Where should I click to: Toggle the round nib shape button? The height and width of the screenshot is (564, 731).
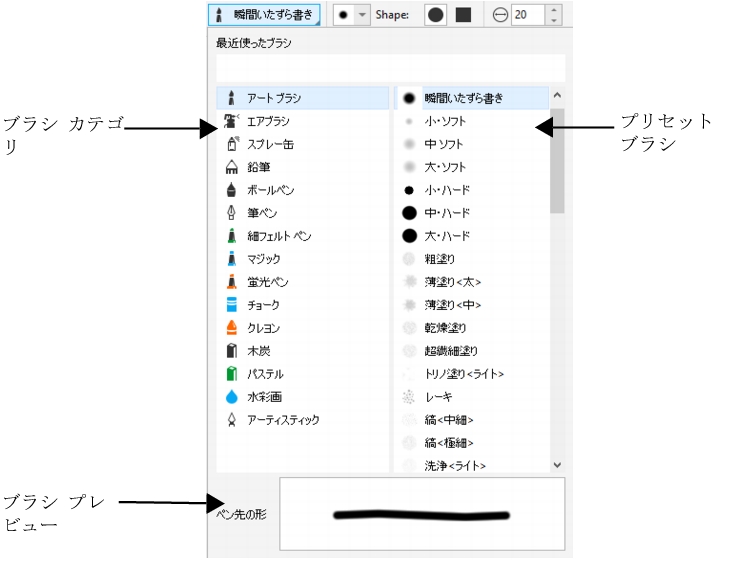(437, 15)
